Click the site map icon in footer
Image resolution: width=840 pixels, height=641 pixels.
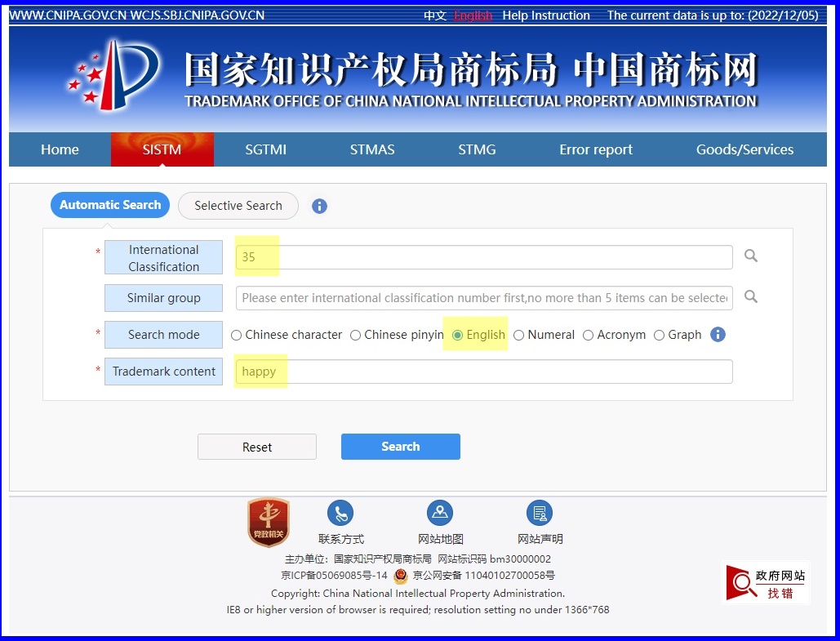coord(440,513)
